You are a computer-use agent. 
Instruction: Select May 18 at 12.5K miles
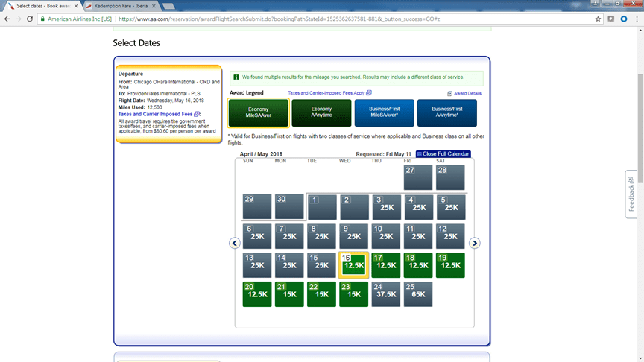[x=418, y=265]
